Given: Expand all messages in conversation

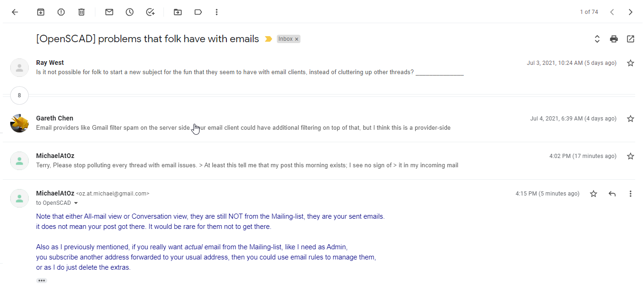Looking at the screenshot, I should pos(597,39).
